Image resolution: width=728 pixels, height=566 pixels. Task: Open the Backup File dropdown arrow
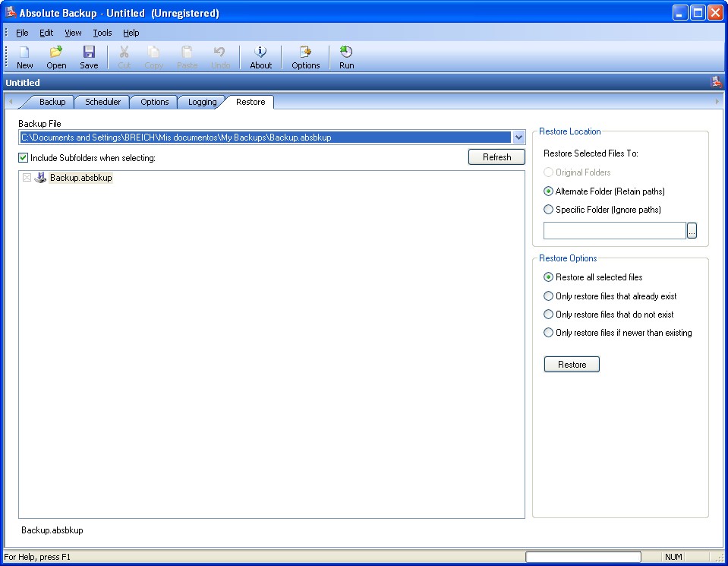(518, 137)
